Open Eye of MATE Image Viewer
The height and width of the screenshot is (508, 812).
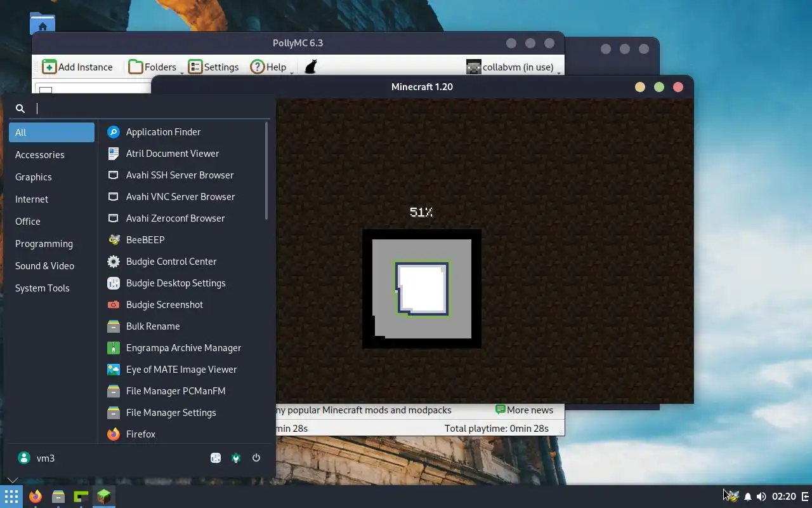(x=183, y=370)
